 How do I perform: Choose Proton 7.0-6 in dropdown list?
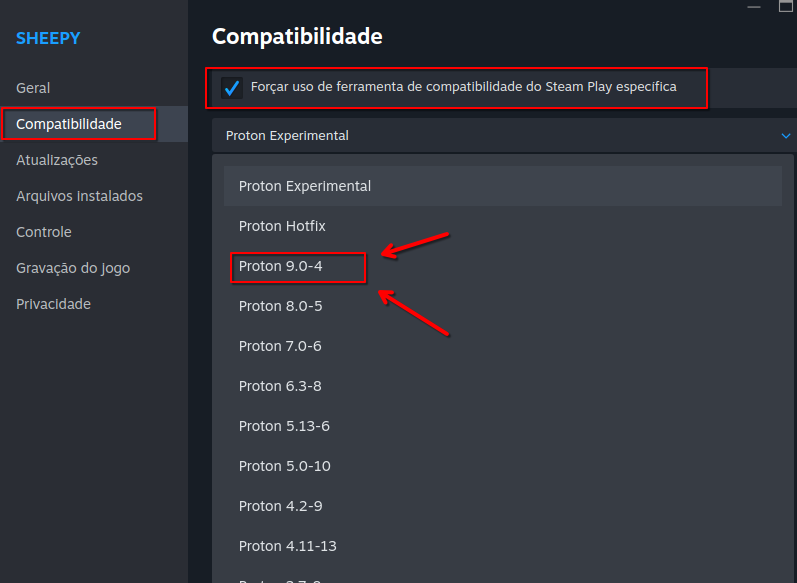[x=280, y=346]
